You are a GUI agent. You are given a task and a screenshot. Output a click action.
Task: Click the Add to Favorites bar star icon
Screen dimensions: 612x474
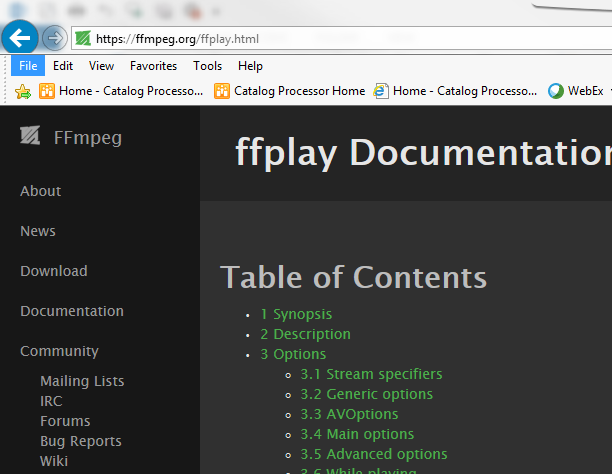coord(23,92)
